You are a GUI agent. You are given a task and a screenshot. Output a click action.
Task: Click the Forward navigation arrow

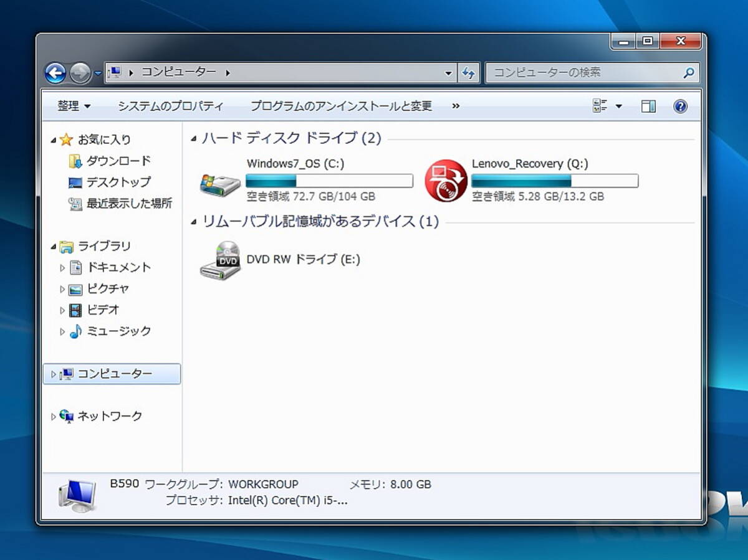click(x=80, y=74)
